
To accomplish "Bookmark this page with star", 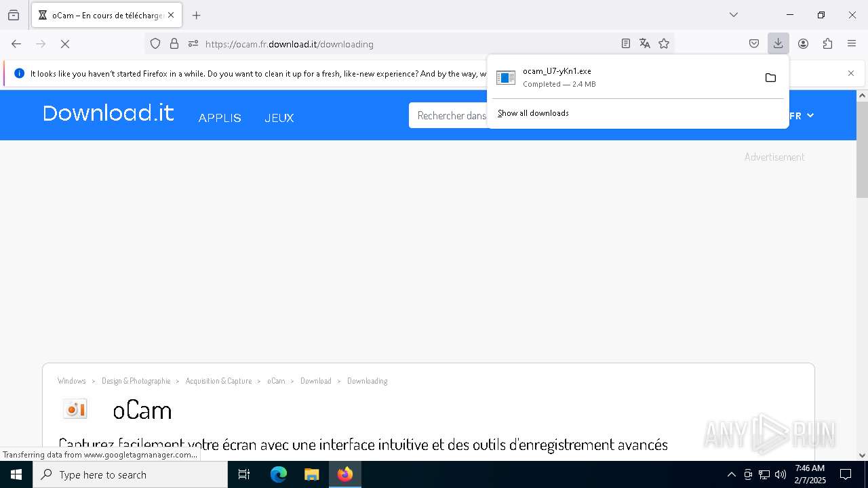I will pos(664,44).
